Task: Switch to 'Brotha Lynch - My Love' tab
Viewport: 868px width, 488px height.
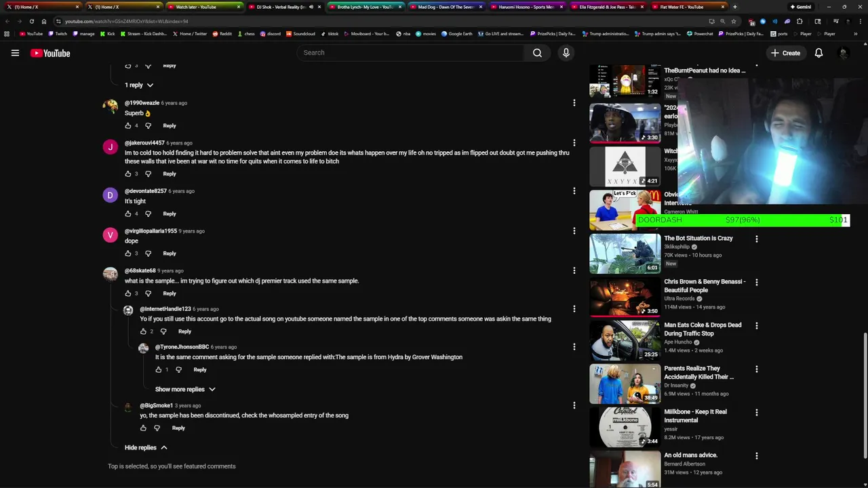Action: (x=365, y=7)
